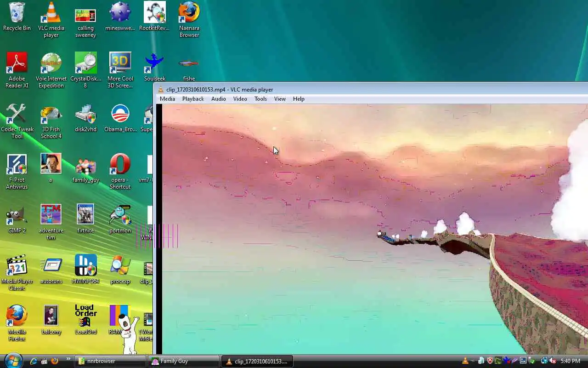Open Adobe Reader XI desktop shortcut

tap(17, 71)
